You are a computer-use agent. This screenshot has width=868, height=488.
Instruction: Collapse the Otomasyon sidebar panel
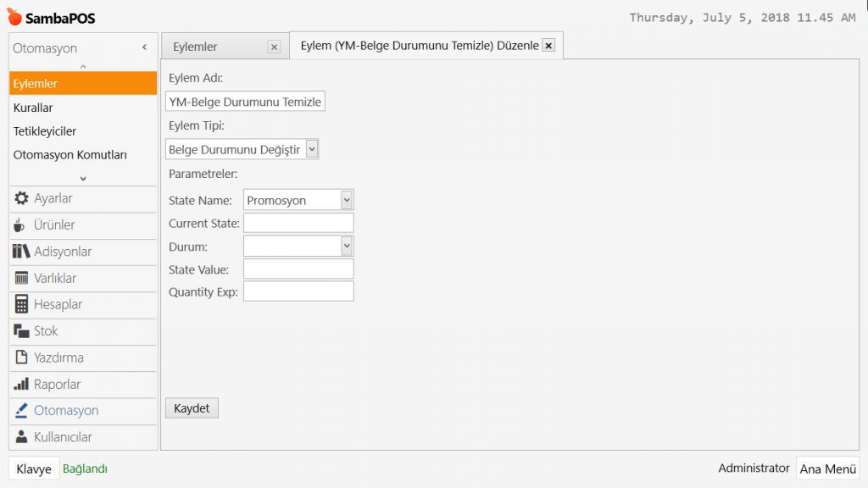click(144, 48)
